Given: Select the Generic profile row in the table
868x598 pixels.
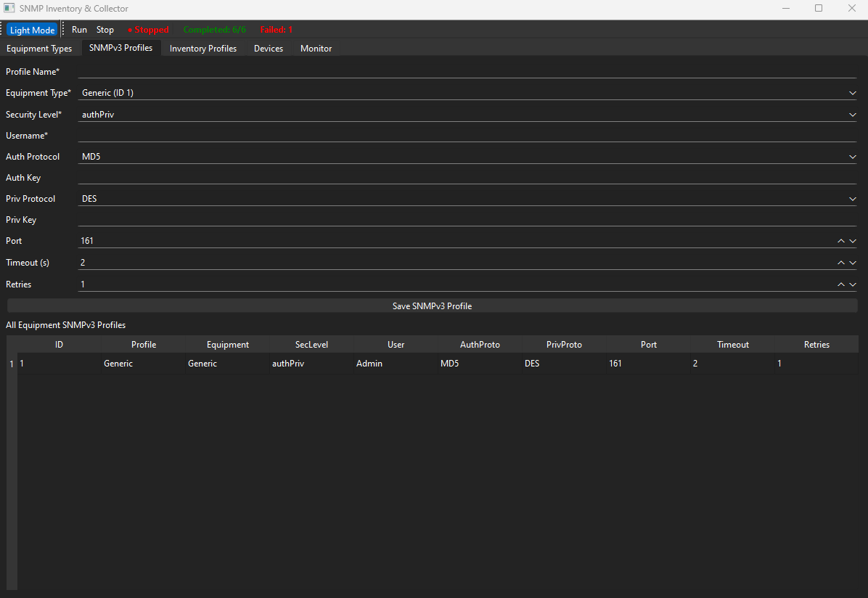Looking at the screenshot, I should tap(290, 363).
